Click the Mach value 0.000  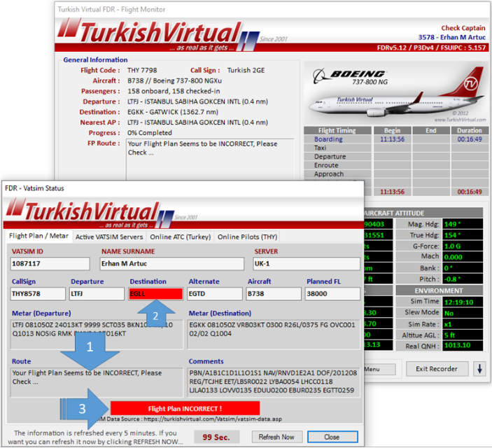coord(463,257)
